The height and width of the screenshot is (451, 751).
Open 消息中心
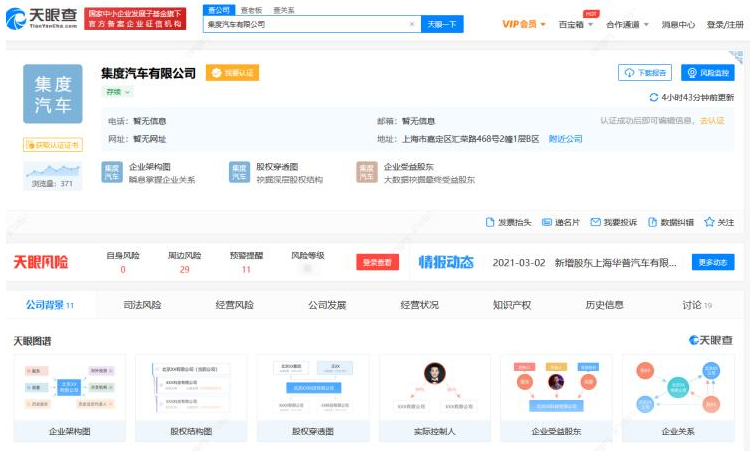678,24
